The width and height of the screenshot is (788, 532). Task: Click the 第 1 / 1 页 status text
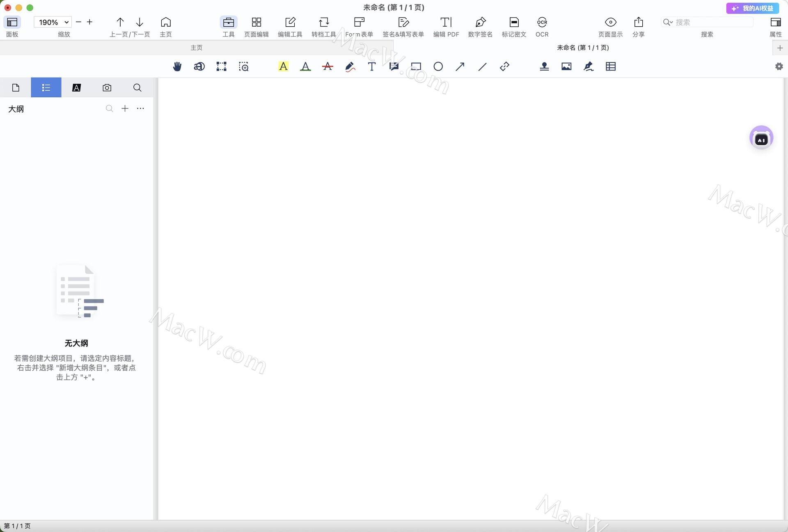[x=17, y=526]
